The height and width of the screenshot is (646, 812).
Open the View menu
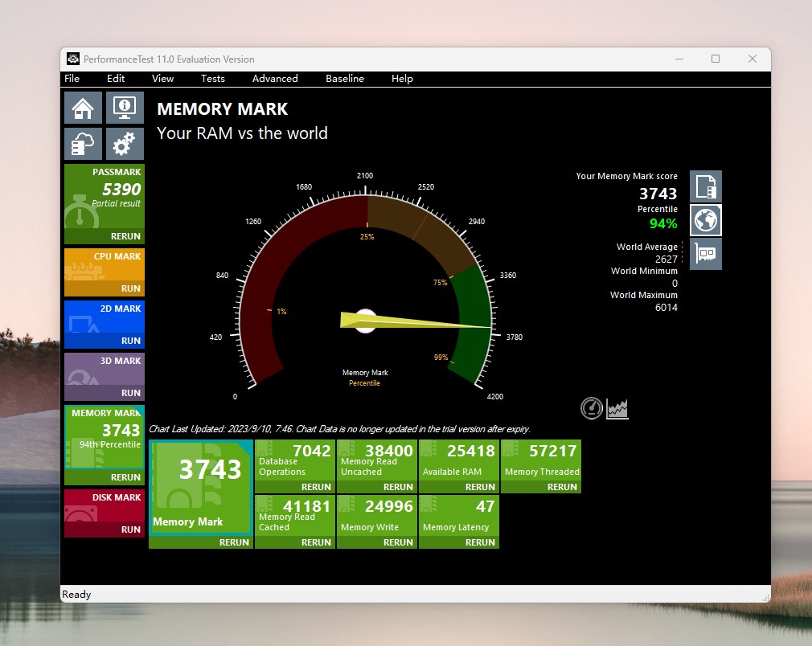pos(162,79)
